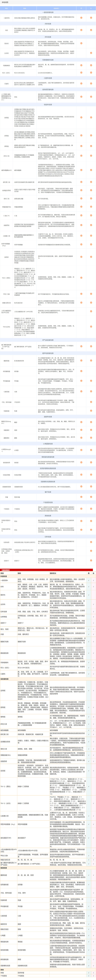The image size is (96, 980).
Task: Click orange female-column check for 血常规
Action: (x=91, y=118)
